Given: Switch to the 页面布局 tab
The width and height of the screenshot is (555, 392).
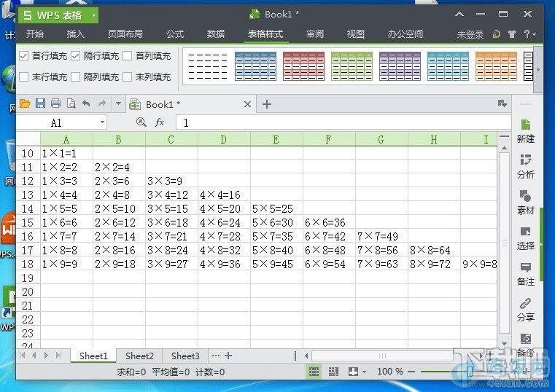Looking at the screenshot, I should (x=125, y=34).
